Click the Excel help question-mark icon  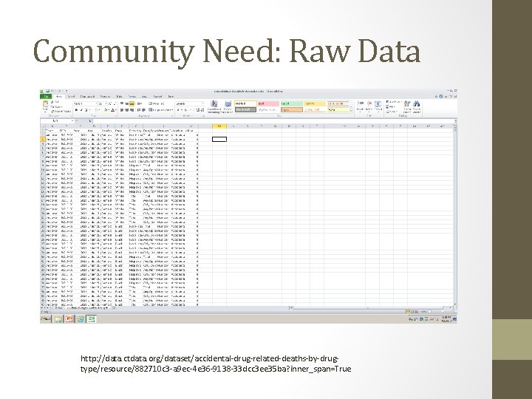tap(440, 96)
